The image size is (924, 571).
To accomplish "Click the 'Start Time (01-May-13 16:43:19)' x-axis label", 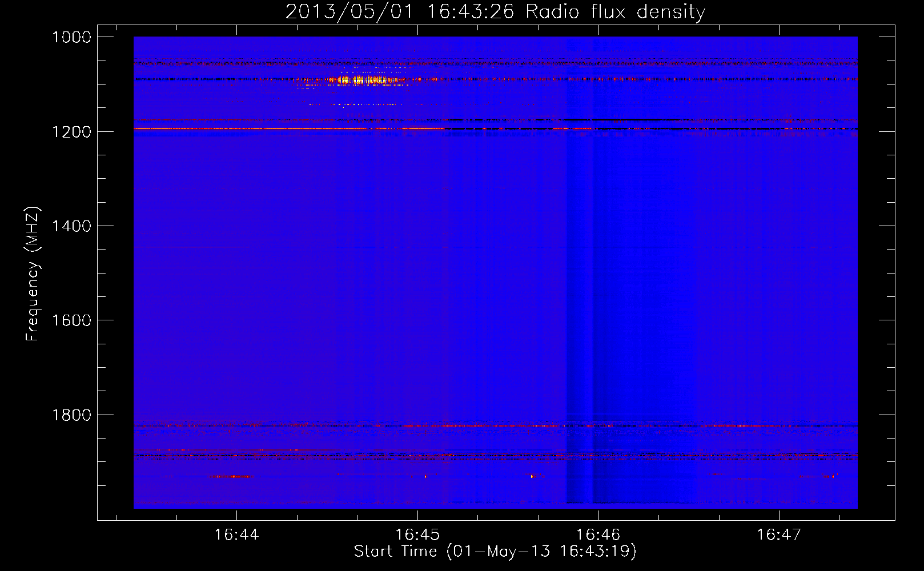I will point(495,552).
